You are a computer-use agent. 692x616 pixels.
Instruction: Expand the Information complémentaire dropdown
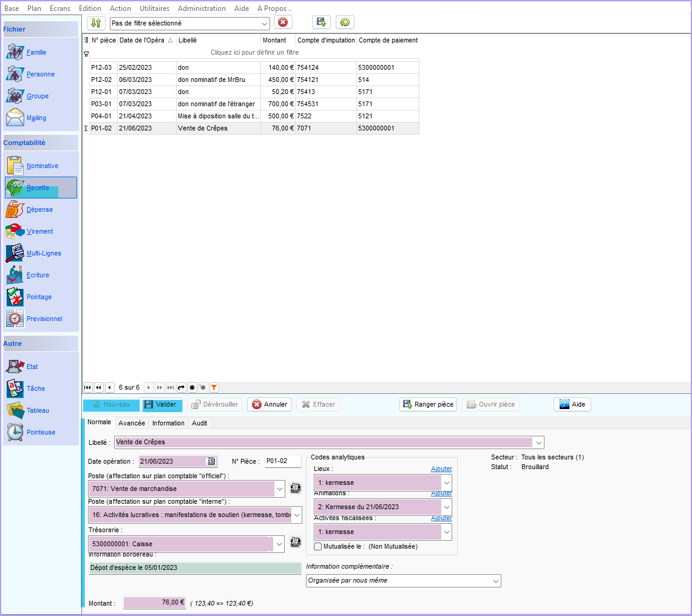pyautogui.click(x=495, y=581)
